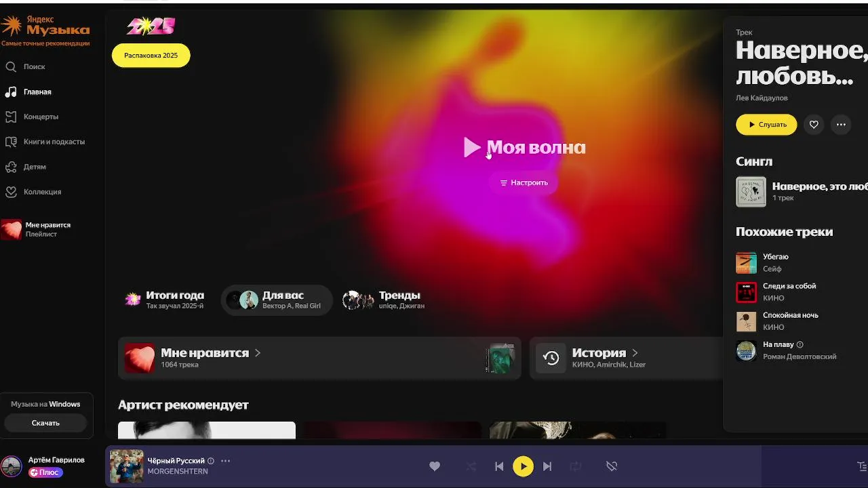
Task: Click the На плаву track cover
Action: [x=746, y=350]
